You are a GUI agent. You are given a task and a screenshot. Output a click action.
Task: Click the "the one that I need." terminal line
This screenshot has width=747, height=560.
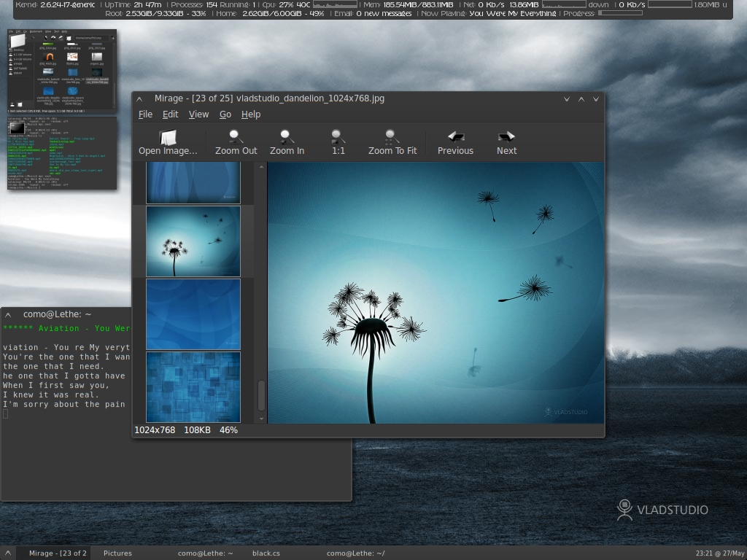pyautogui.click(x=53, y=366)
